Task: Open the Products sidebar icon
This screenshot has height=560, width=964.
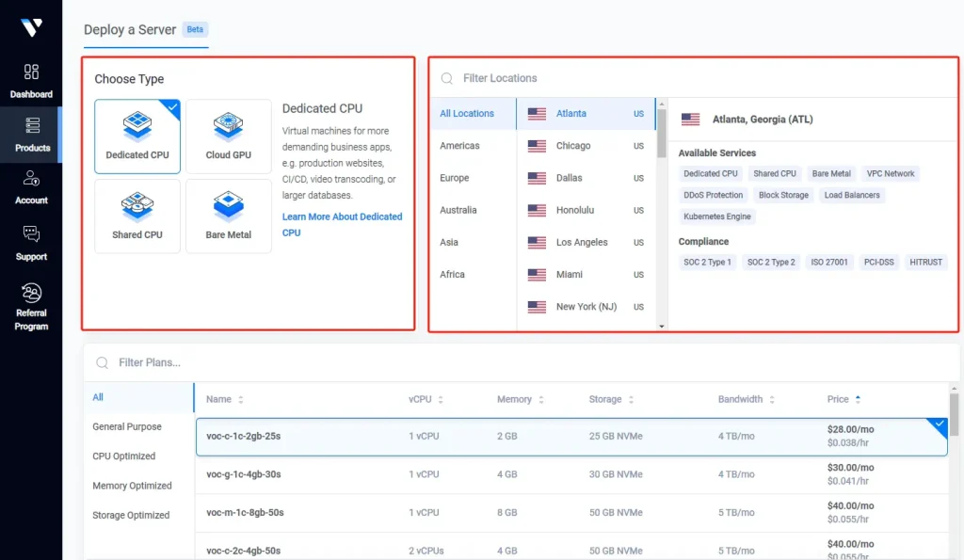Action: [32, 125]
